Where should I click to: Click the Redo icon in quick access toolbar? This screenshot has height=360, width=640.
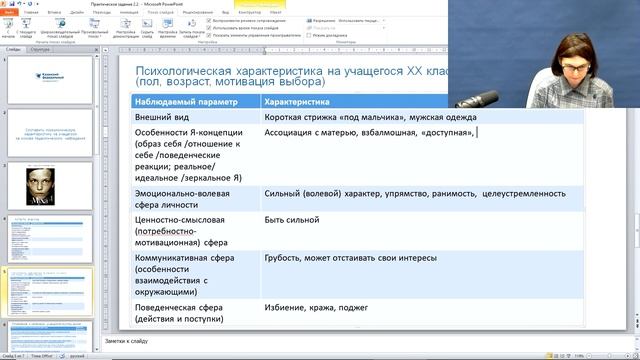pos(30,4)
